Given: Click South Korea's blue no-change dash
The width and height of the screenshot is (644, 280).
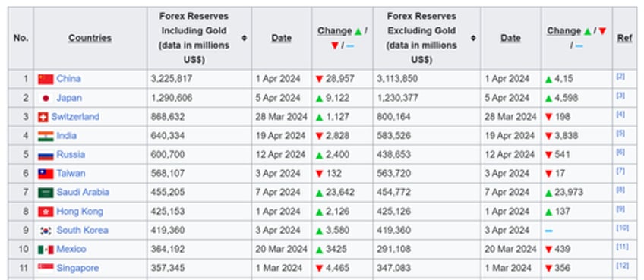Looking at the screenshot, I should click(x=548, y=231).
